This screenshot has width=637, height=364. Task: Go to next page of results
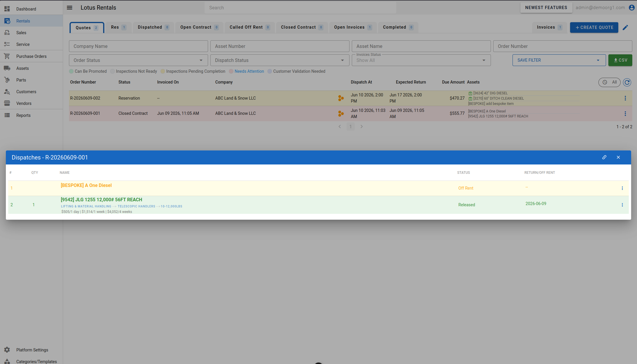361,126
